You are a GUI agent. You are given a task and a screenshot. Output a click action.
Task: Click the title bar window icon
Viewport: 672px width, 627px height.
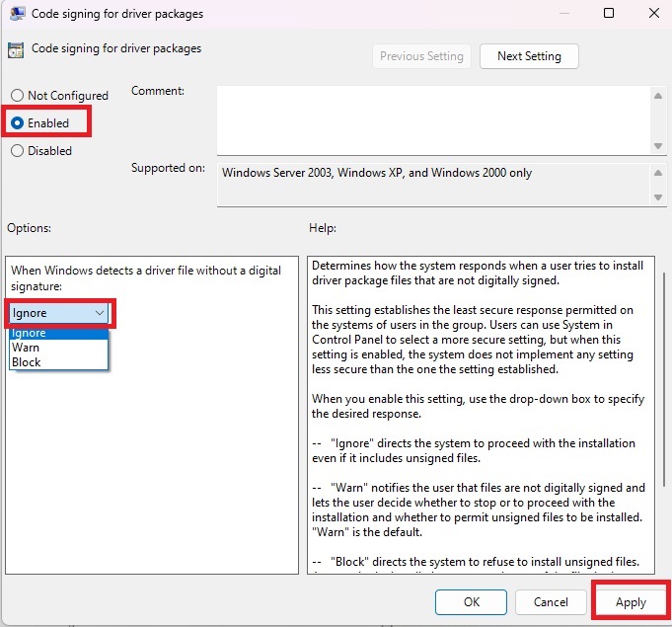(17, 14)
